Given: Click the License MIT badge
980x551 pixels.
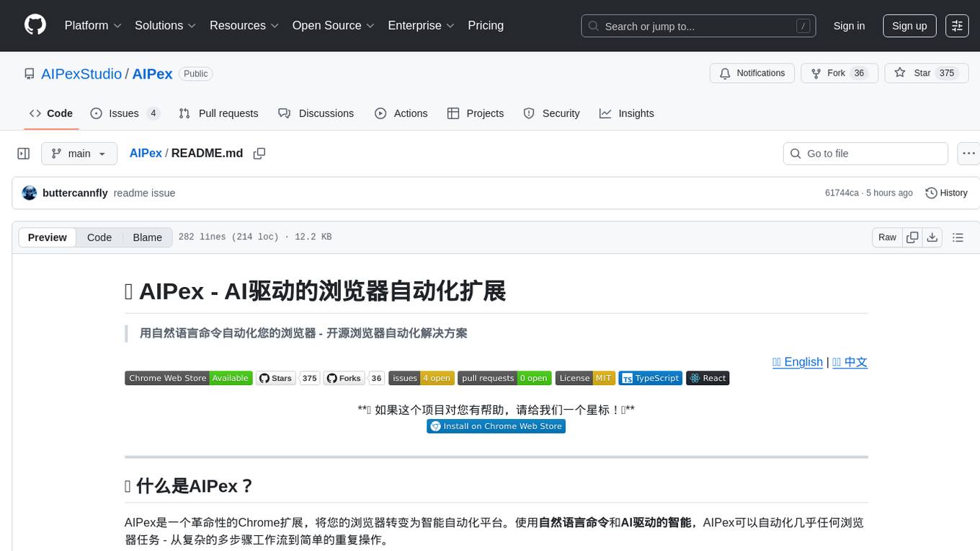Looking at the screenshot, I should 585,378.
